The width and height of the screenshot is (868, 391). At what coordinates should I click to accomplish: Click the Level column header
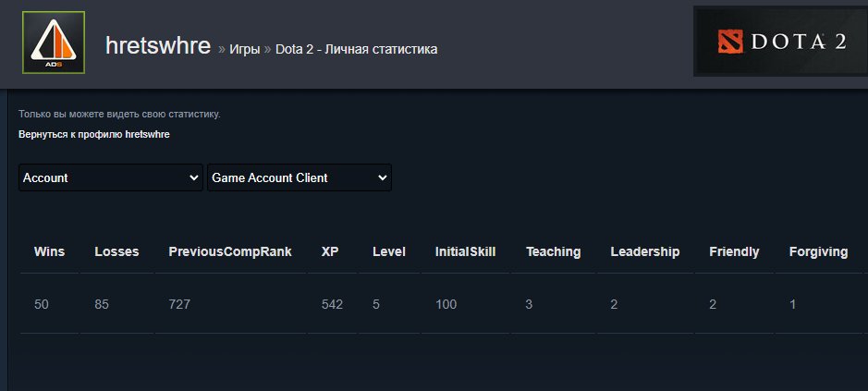coord(389,252)
